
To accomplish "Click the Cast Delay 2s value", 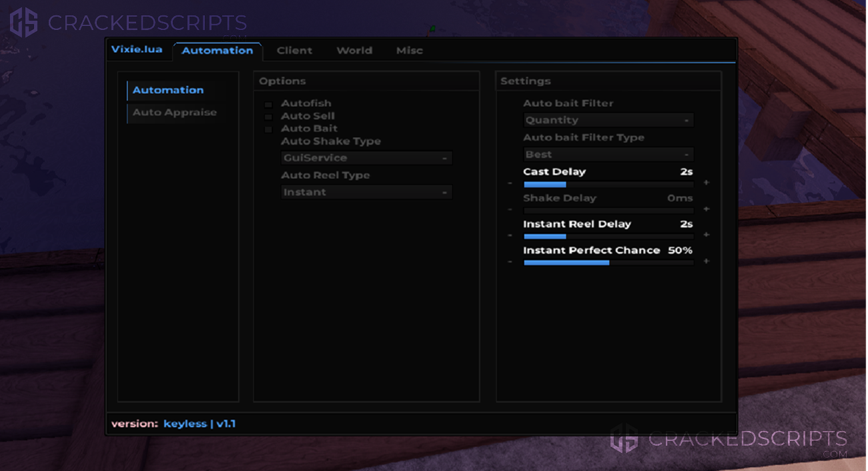I will point(687,171).
